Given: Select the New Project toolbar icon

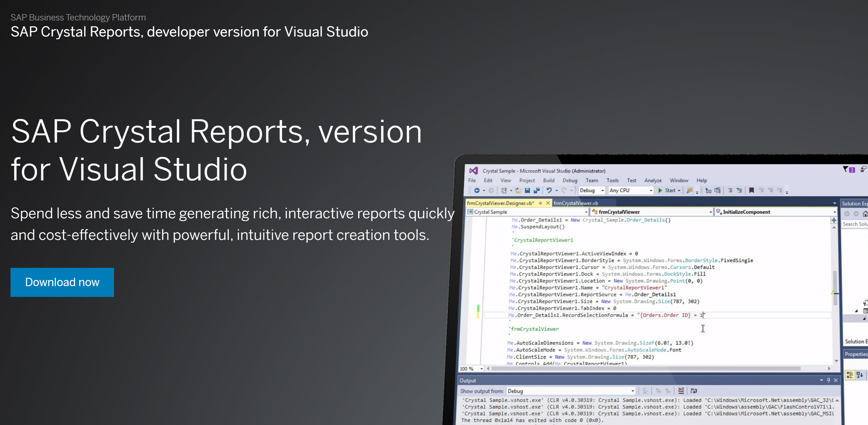Looking at the screenshot, I should 504,190.
